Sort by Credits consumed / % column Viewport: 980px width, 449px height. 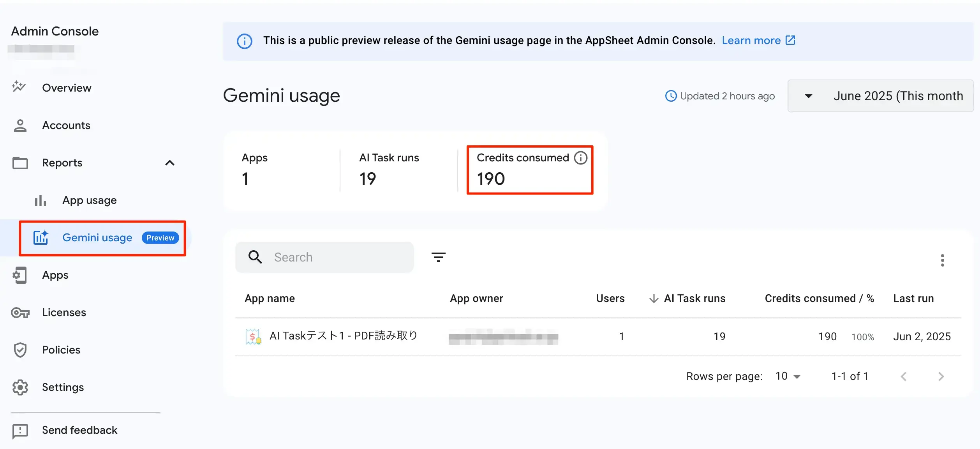[820, 298]
